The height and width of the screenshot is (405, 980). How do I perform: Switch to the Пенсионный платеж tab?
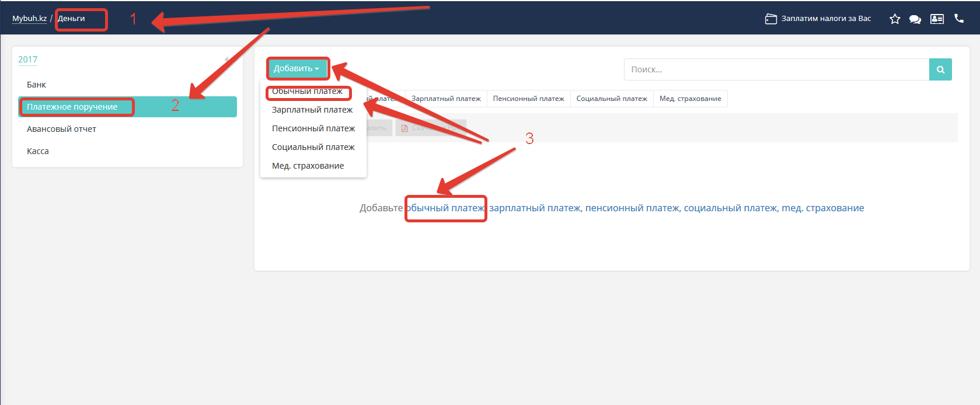pos(528,99)
